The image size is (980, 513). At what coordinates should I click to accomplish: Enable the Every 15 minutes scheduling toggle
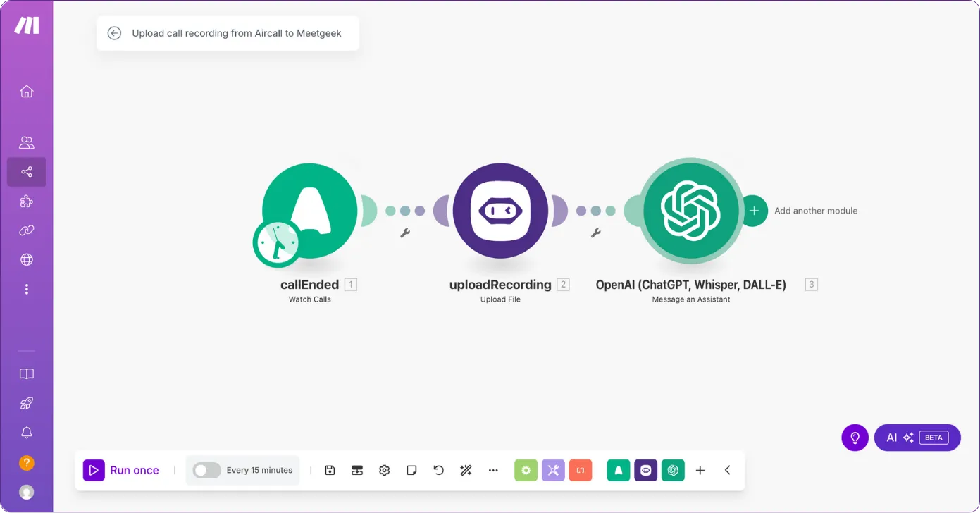coord(207,470)
